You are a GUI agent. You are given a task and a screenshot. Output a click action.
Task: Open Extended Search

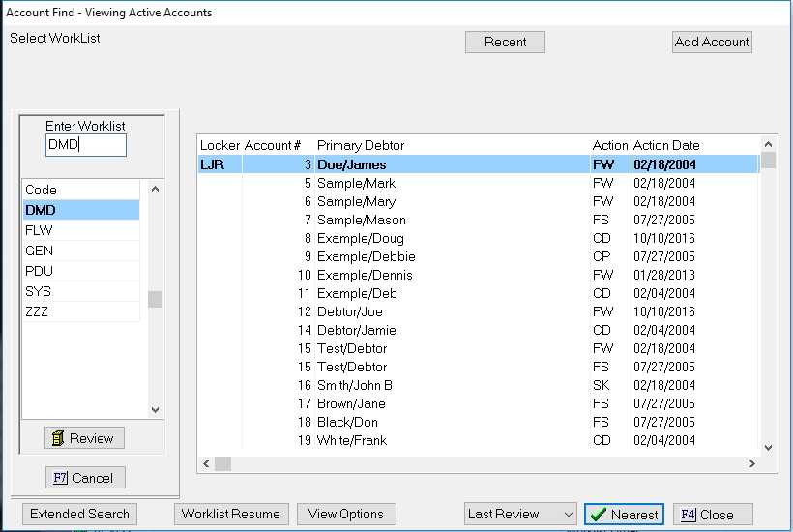click(79, 515)
